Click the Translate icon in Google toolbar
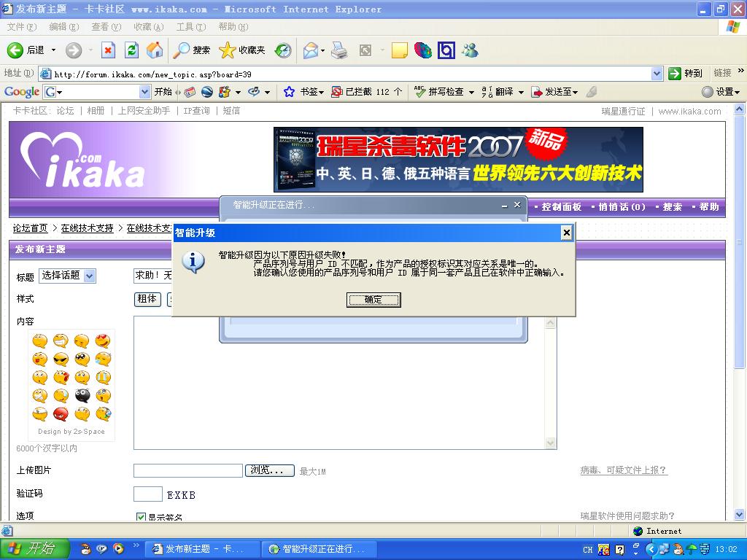Screen dimensions: 747x560 pyautogui.click(x=487, y=91)
